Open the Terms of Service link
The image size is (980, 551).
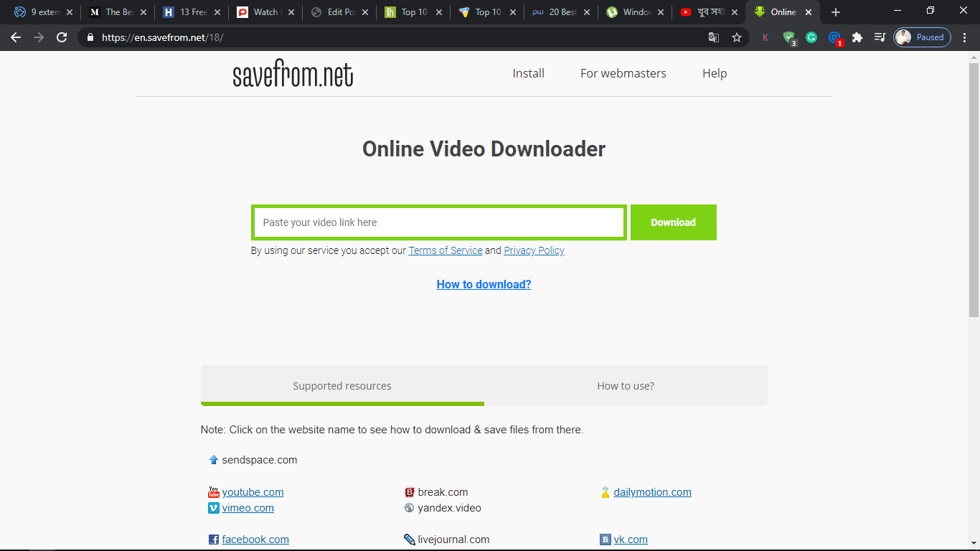point(446,250)
